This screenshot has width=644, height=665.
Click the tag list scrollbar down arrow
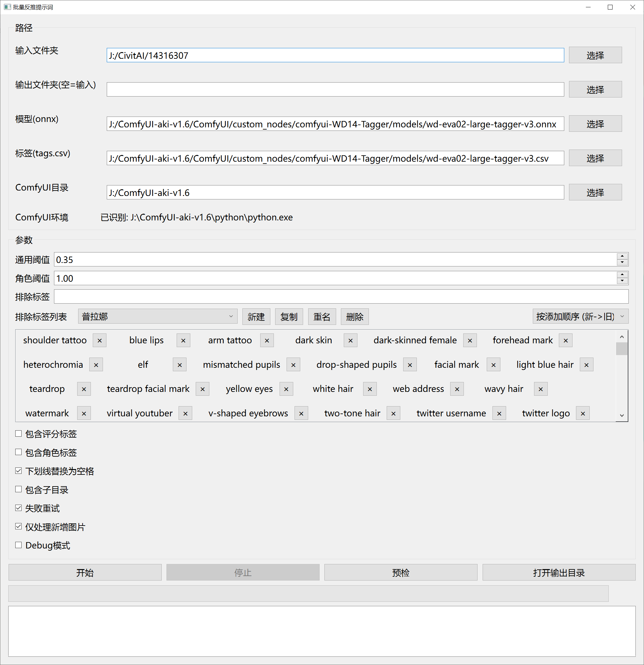621,415
